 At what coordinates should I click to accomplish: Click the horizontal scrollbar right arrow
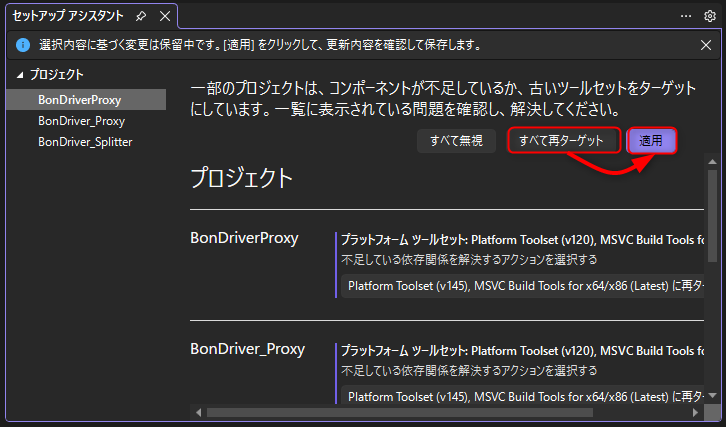click(696, 412)
